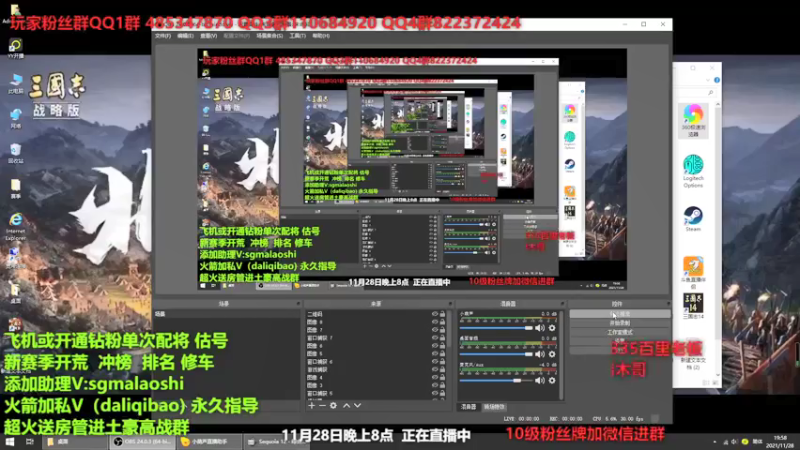Image resolution: width=800 pixels, height=450 pixels.
Task: Remove selected source with the minus icon
Action: pos(322,406)
